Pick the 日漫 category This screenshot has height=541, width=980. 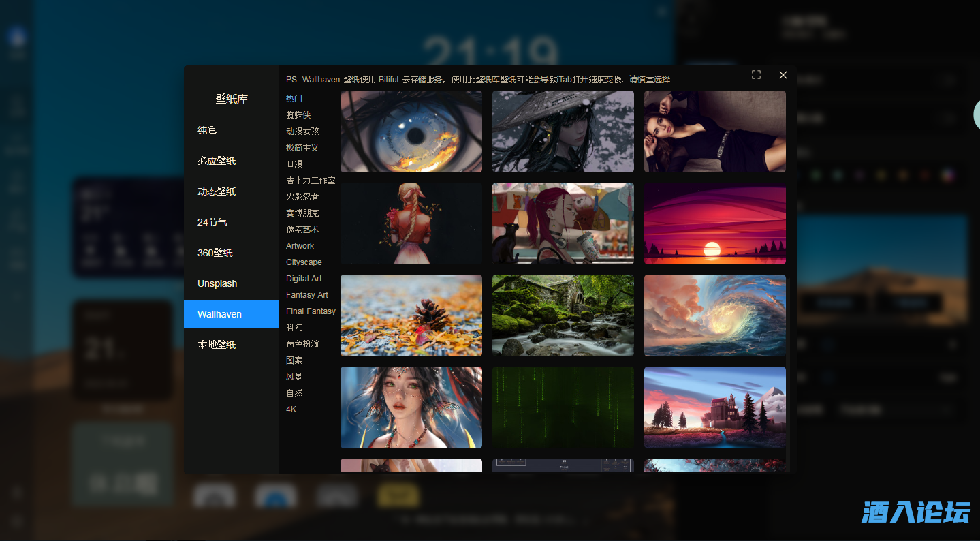pyautogui.click(x=294, y=164)
